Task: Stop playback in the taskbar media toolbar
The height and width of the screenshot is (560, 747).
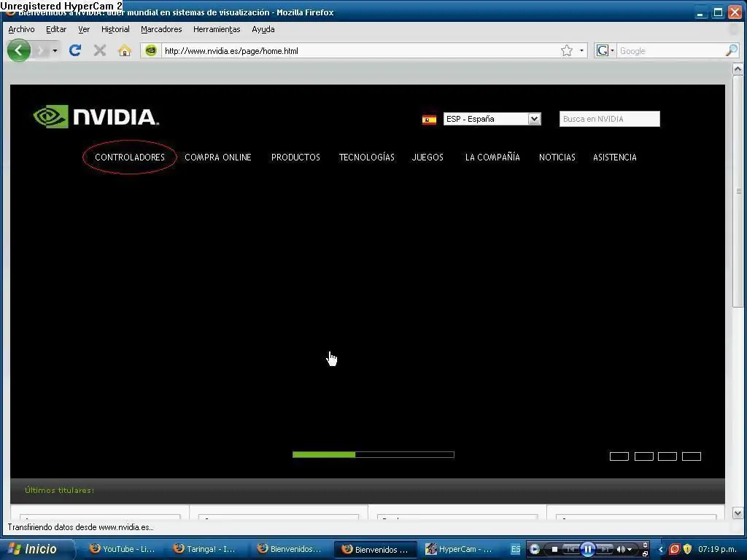Action: click(554, 549)
